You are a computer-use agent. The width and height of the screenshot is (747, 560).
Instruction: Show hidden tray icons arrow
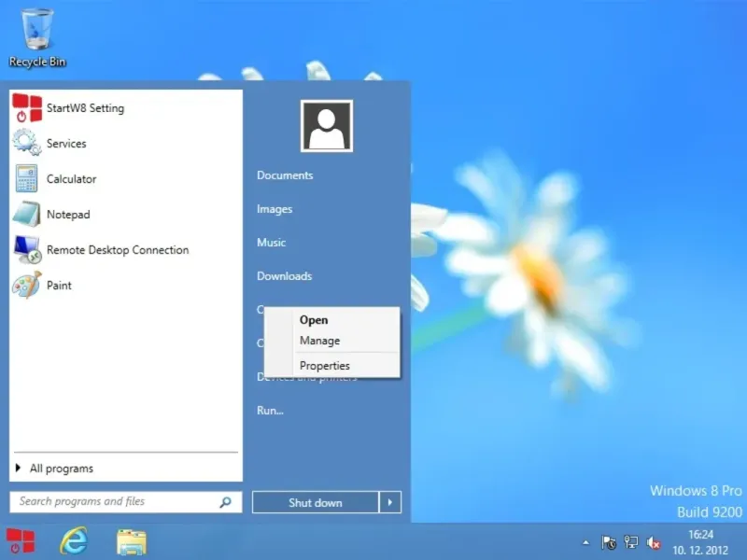586,542
